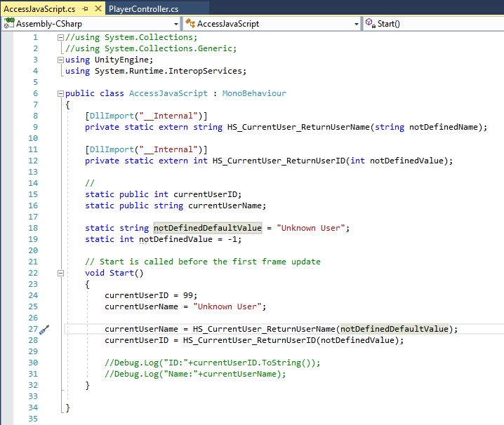
Task: Open the Assembly-CSharp project dropdown arrow
Action: coord(176,23)
